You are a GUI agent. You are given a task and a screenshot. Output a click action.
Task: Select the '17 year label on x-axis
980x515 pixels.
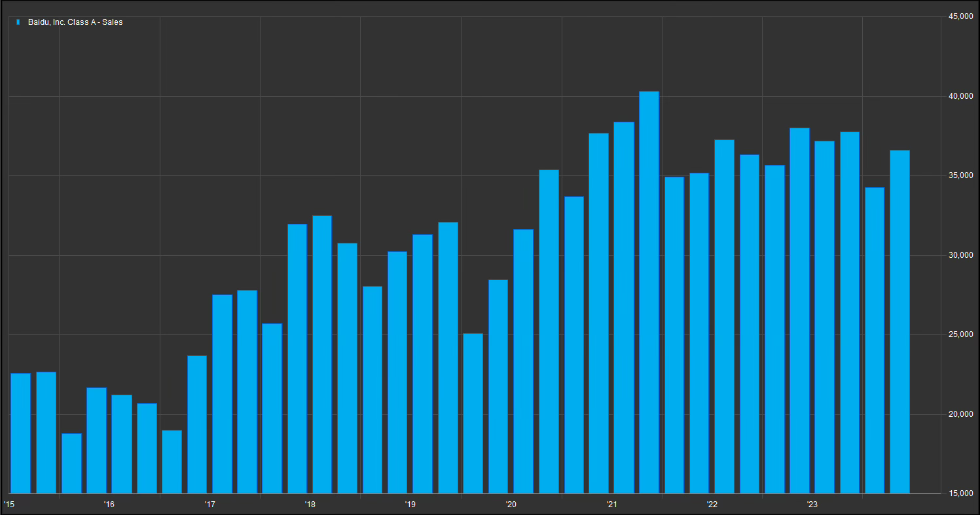click(x=209, y=505)
